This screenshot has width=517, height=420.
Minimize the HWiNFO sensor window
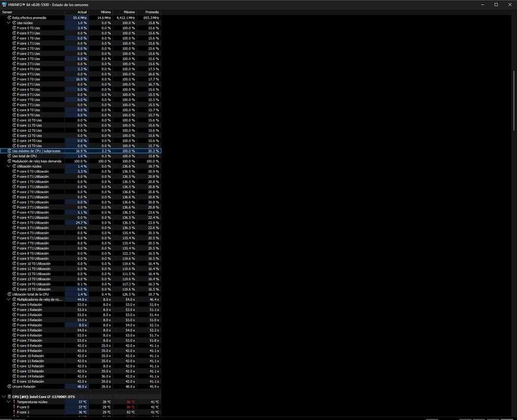click(x=482, y=5)
